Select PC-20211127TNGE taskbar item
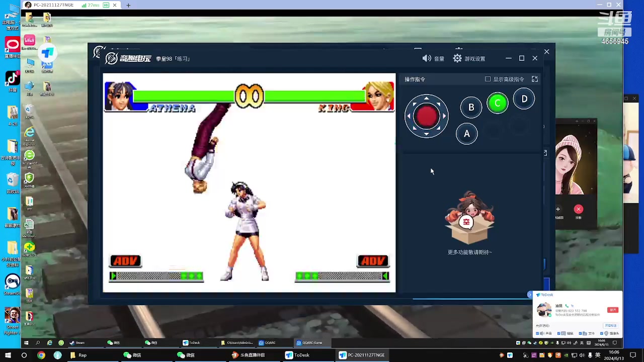Viewport: 644px width, 362px height. coord(362,355)
